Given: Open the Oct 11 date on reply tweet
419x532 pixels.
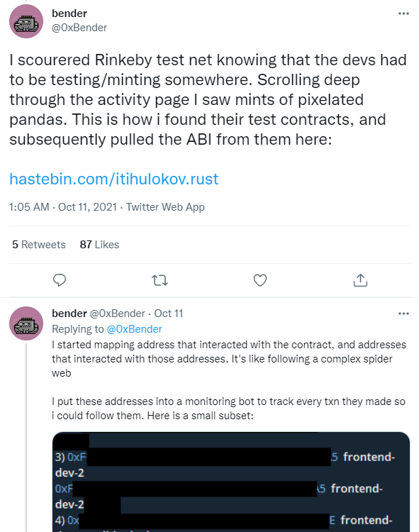Looking at the screenshot, I should pyautogui.click(x=169, y=314).
